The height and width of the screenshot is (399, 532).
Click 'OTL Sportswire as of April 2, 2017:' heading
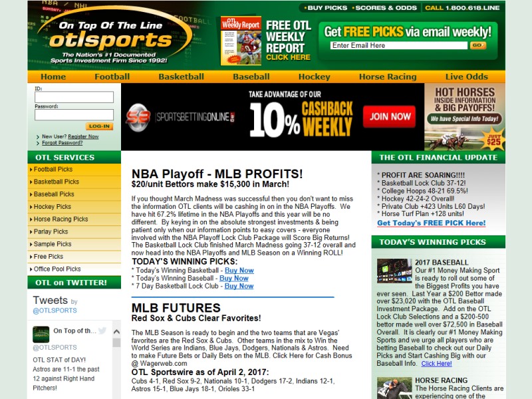click(x=200, y=372)
